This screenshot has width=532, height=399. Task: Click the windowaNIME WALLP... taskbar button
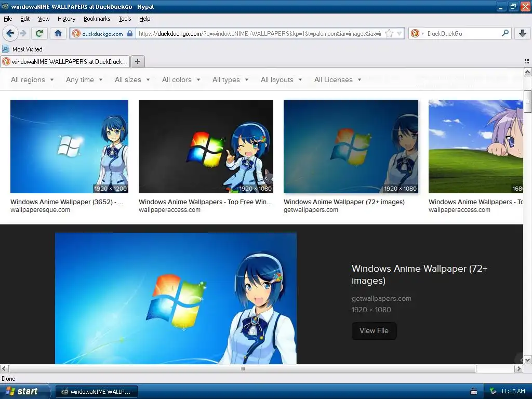coord(96,392)
